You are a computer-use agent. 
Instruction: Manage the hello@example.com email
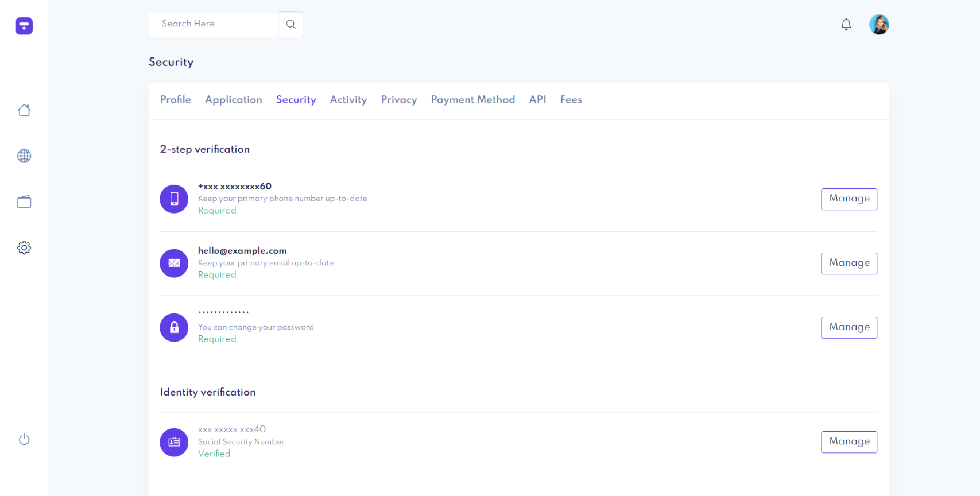click(849, 263)
